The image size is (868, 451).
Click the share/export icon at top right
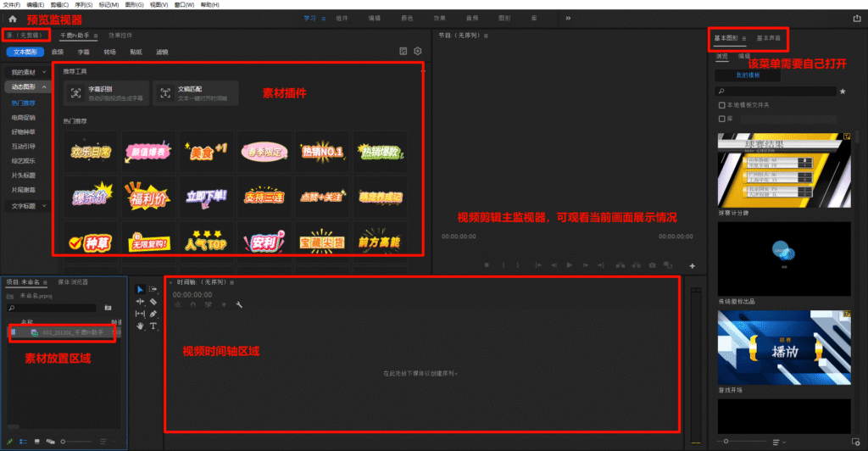(856, 18)
